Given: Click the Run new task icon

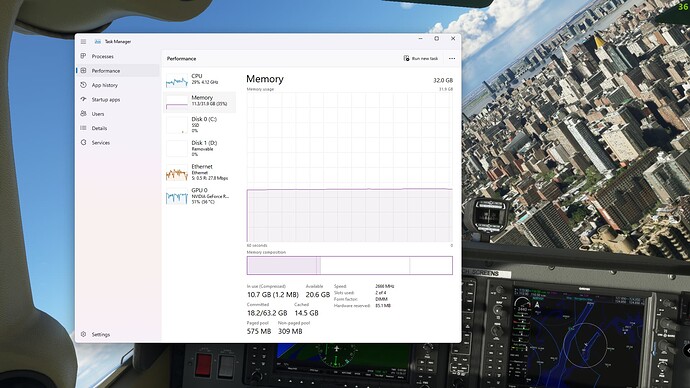Looking at the screenshot, I should pyautogui.click(x=406, y=58).
